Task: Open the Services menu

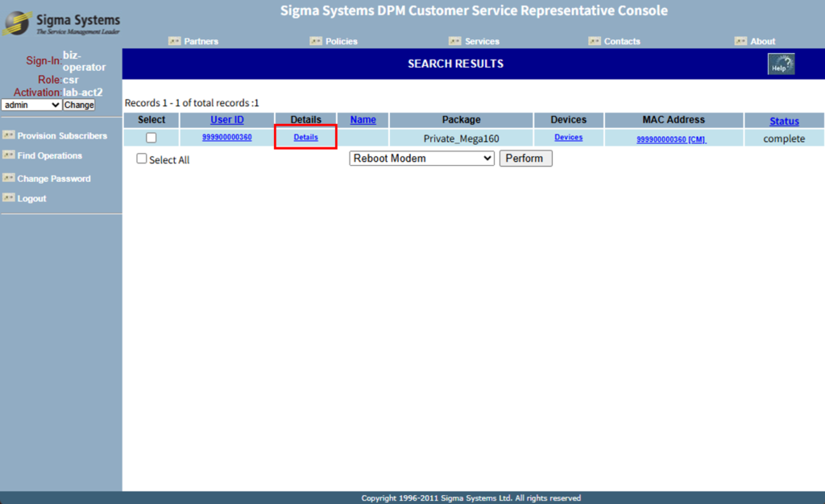Action: pyautogui.click(x=482, y=41)
